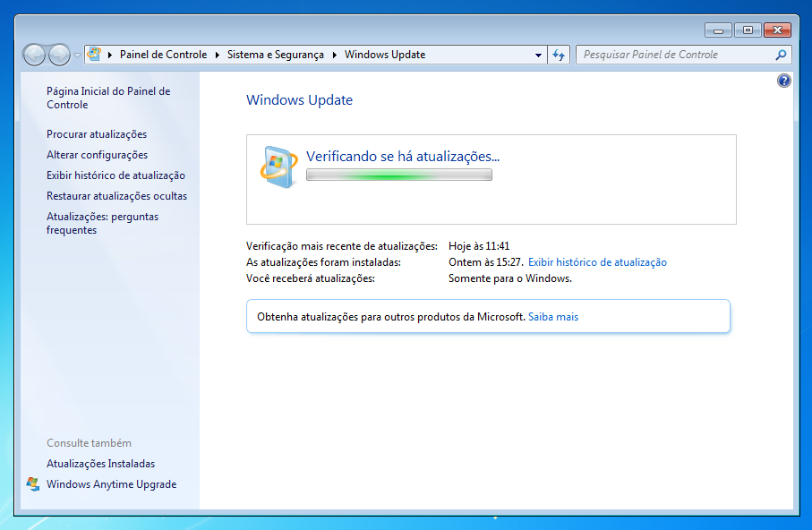Click the Control Panel icon in address bar
This screenshot has width=812, height=530.
coord(94,54)
